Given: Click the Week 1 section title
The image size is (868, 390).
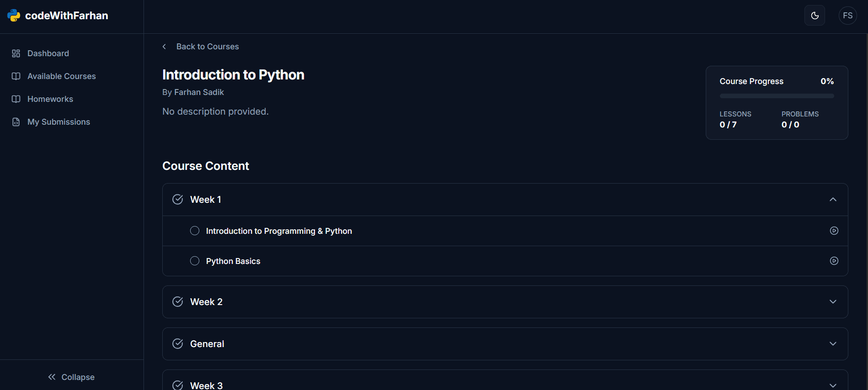Looking at the screenshot, I should [206, 200].
